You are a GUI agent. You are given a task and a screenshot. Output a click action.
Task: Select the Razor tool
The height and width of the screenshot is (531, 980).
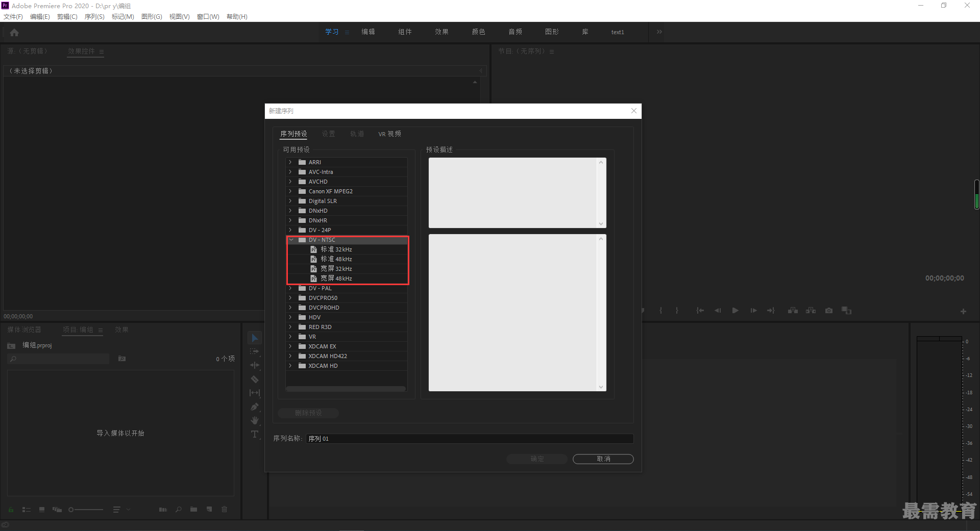point(255,379)
